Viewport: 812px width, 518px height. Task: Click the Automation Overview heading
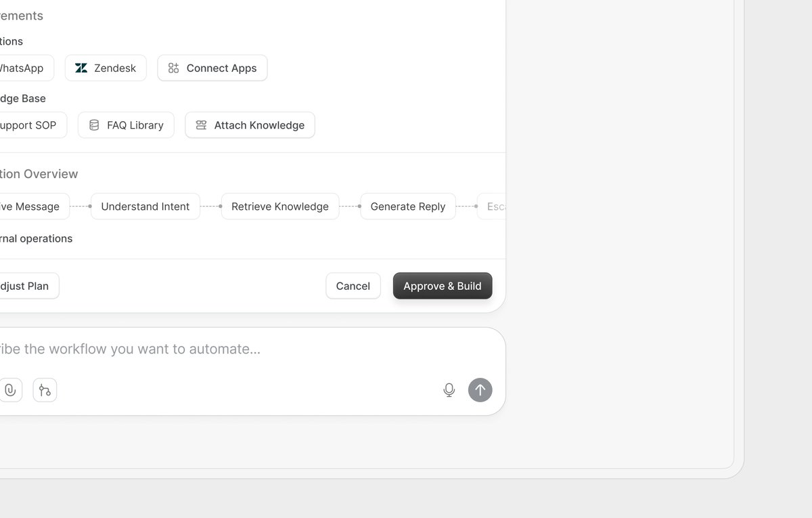39,174
